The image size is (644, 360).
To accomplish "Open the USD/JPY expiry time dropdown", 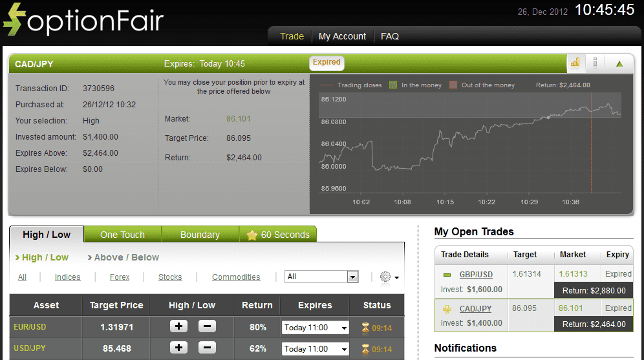I will [x=315, y=349].
